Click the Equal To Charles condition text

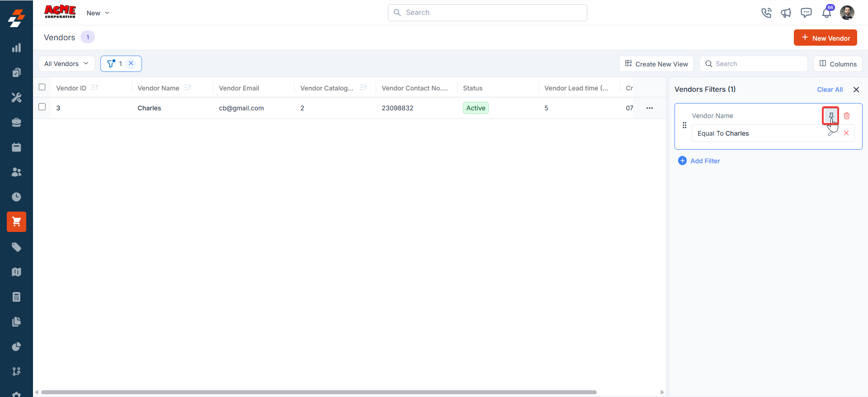point(723,133)
